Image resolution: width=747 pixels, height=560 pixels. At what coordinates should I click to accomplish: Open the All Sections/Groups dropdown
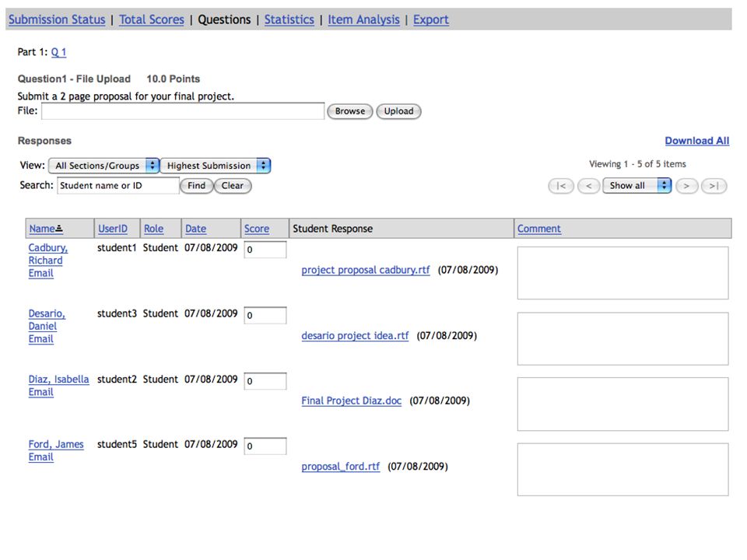pyautogui.click(x=103, y=166)
